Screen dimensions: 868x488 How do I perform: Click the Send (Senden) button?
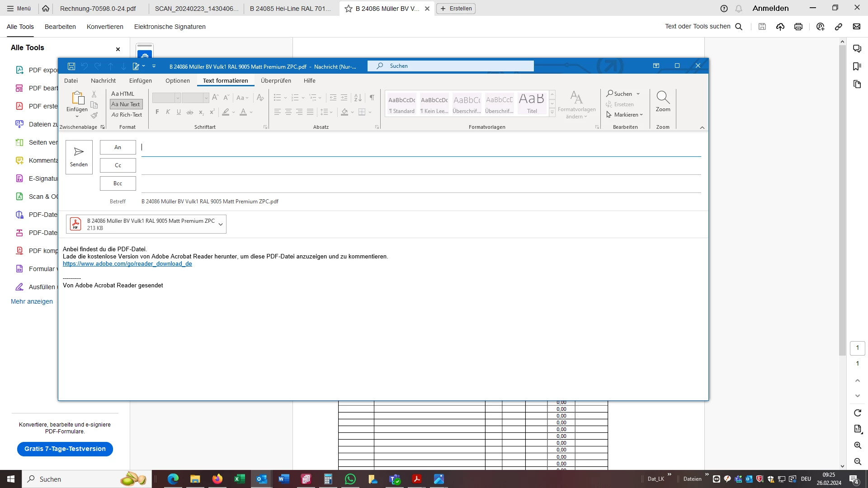tap(79, 157)
